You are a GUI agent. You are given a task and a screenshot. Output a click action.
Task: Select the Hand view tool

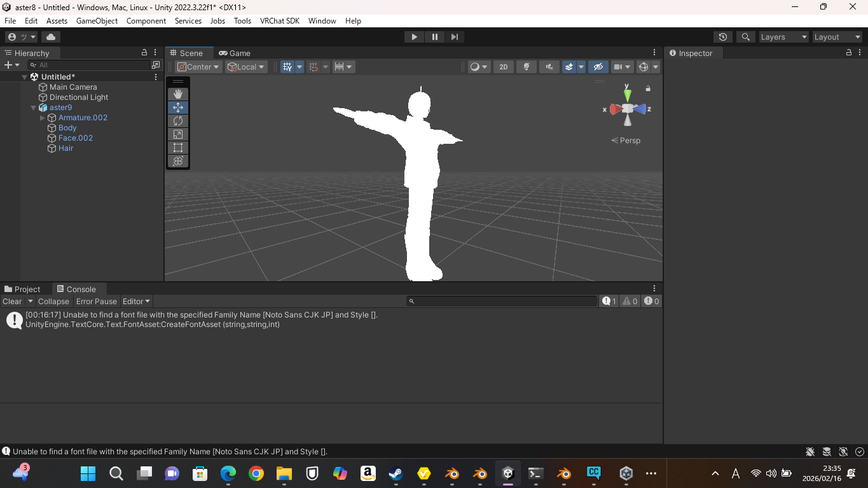point(178,94)
